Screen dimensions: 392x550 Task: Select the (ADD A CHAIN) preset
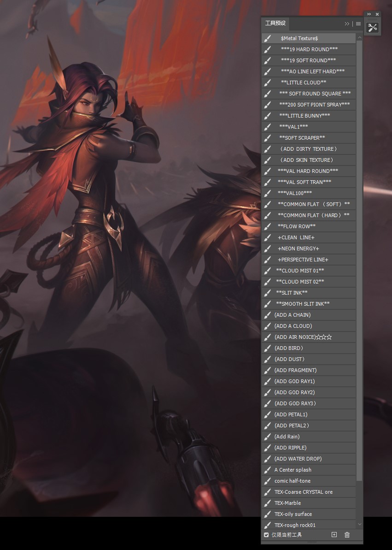click(x=309, y=315)
